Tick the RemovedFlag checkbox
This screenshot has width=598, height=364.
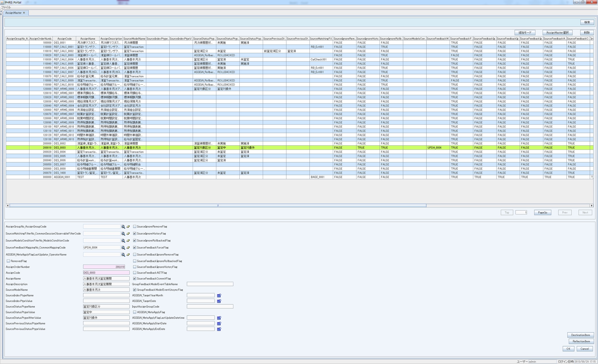[8, 261]
